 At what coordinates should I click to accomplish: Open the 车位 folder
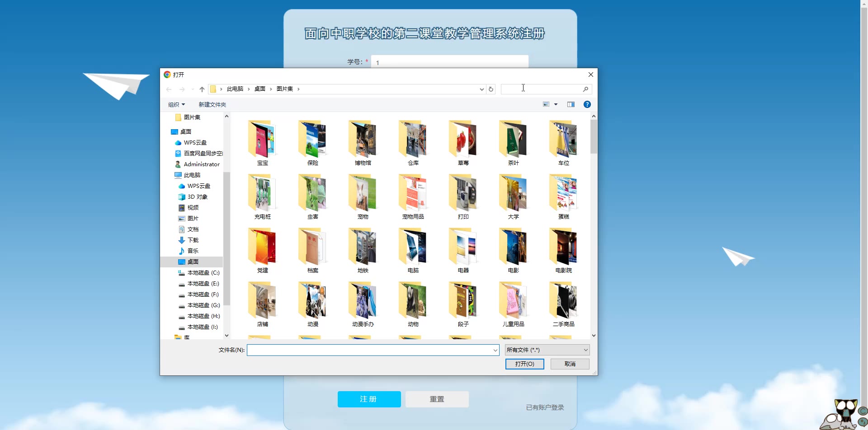[x=564, y=143]
